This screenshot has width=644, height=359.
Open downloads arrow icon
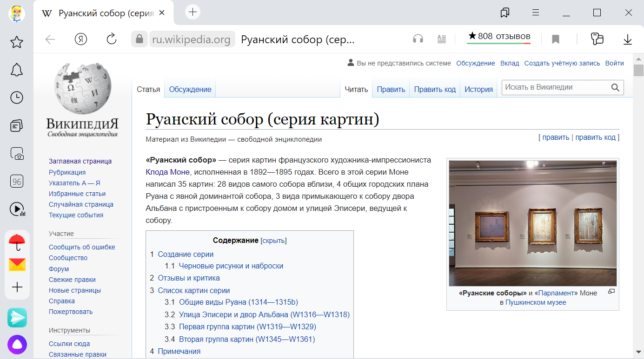click(628, 39)
